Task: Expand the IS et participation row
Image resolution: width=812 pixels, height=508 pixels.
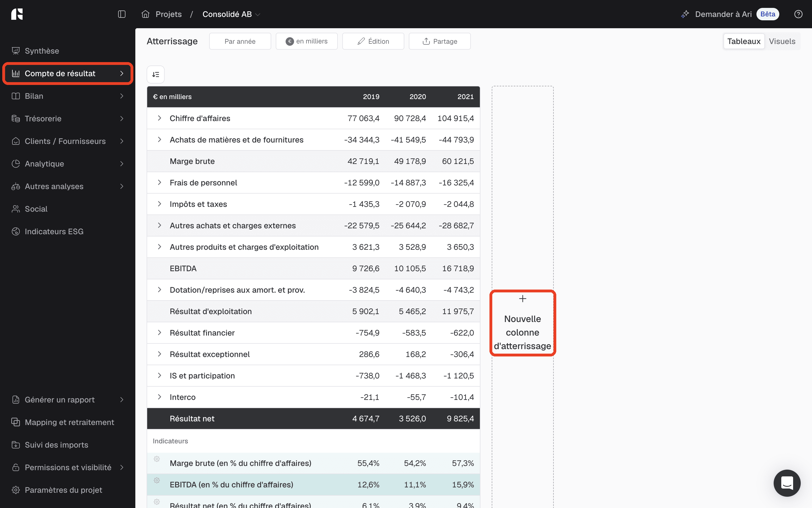Action: [159, 376]
